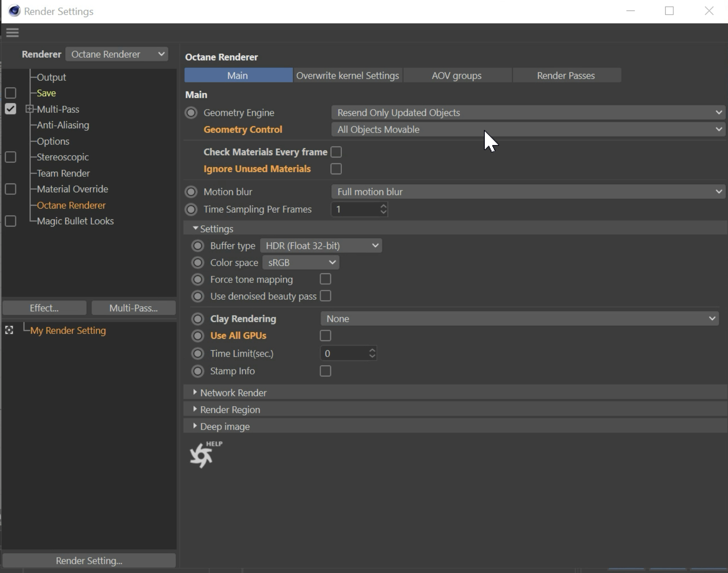Enable the Save checkbox
728x573 pixels.
pos(10,93)
